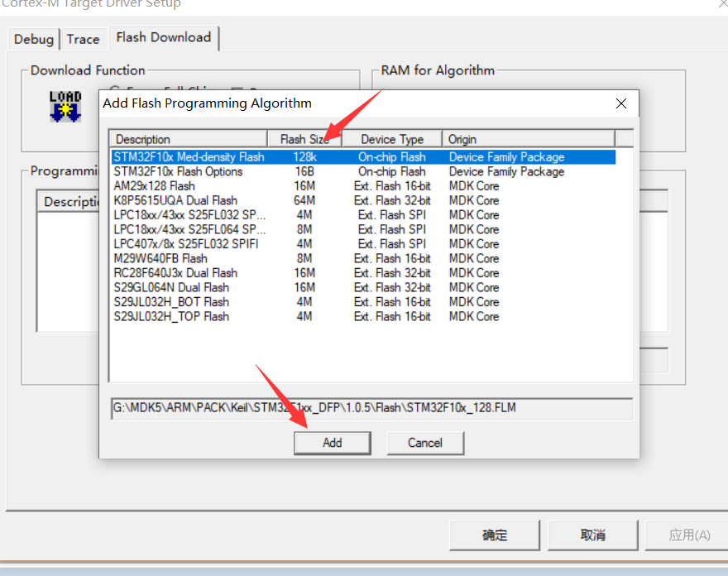This screenshot has width=728, height=576.
Task: Select STM32F10x Flash Options row
Action: [363, 171]
